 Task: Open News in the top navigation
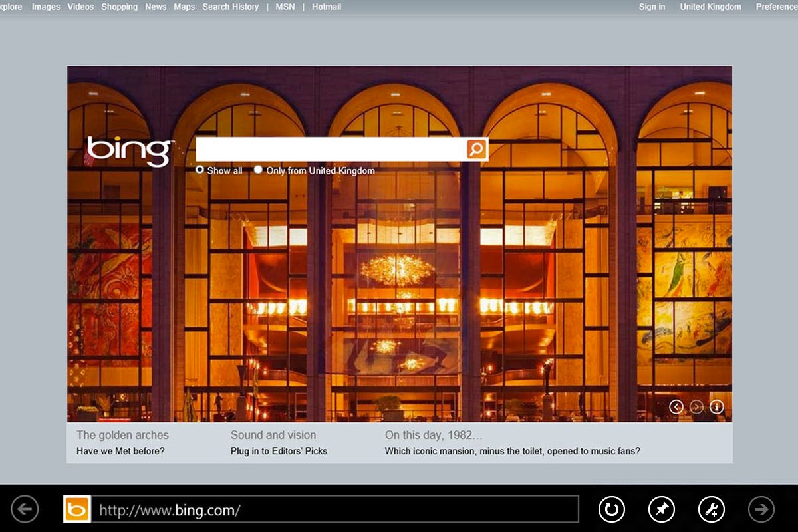(x=156, y=7)
